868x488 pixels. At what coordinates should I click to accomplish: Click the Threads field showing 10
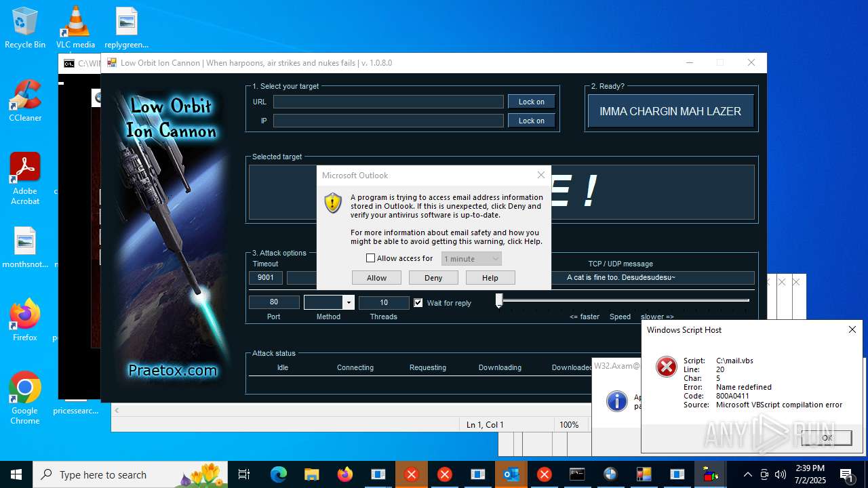tap(384, 302)
